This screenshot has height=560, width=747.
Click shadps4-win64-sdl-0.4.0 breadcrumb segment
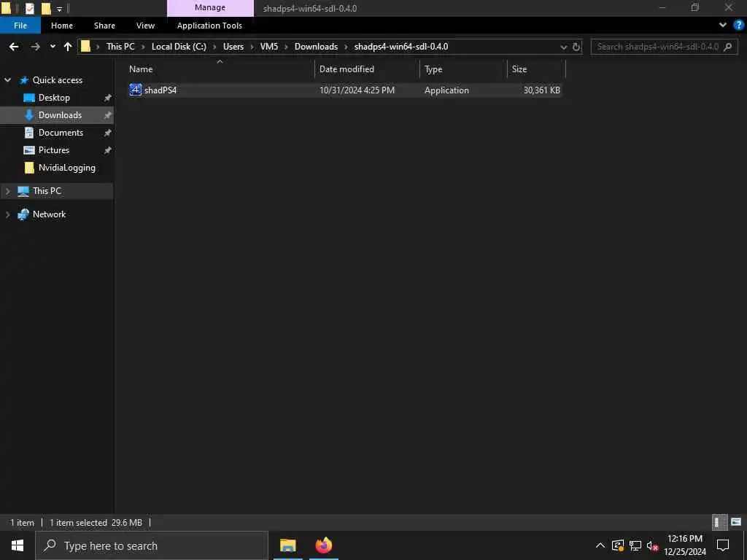(x=401, y=47)
